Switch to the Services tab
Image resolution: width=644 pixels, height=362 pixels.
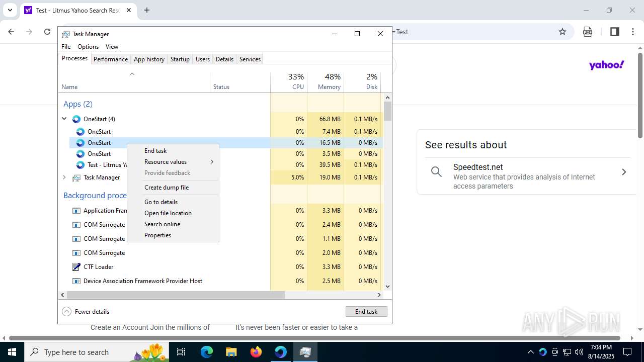tap(250, 59)
